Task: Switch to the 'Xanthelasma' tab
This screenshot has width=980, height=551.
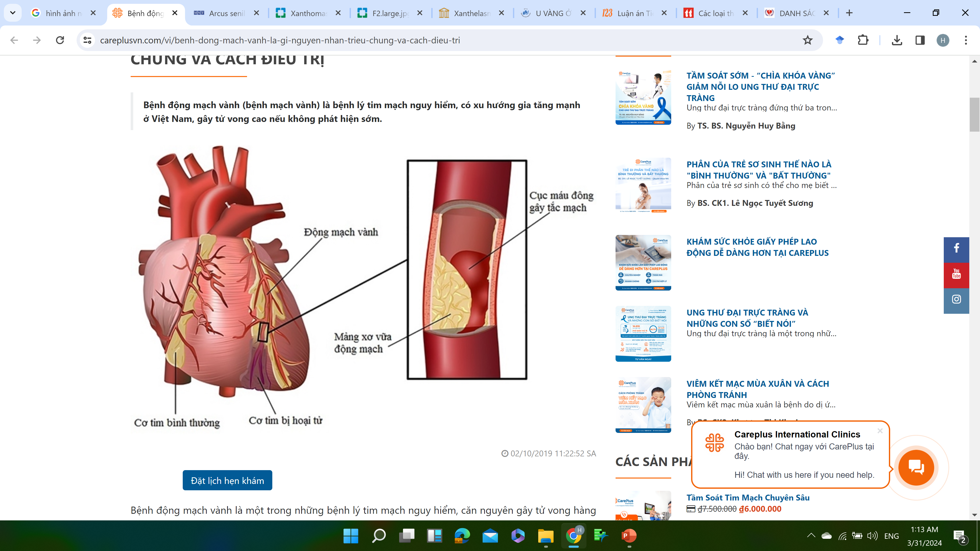Action: (x=472, y=13)
